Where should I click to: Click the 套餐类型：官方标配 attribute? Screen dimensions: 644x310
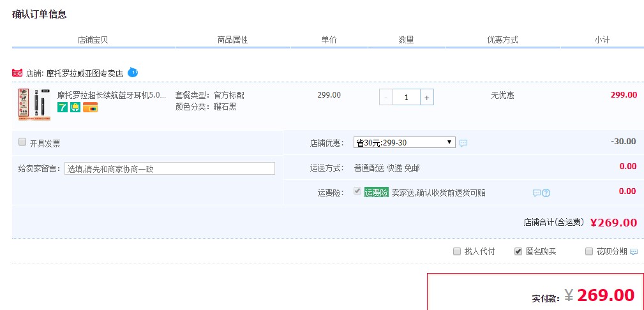[210, 95]
